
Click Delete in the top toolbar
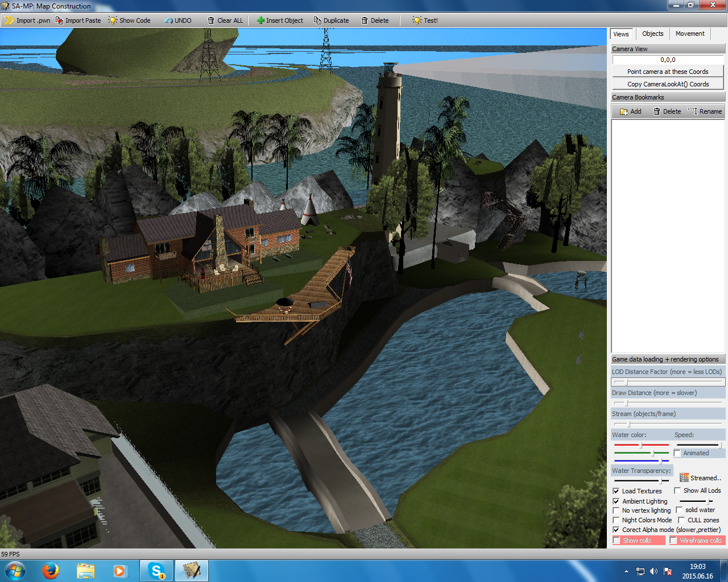point(375,20)
